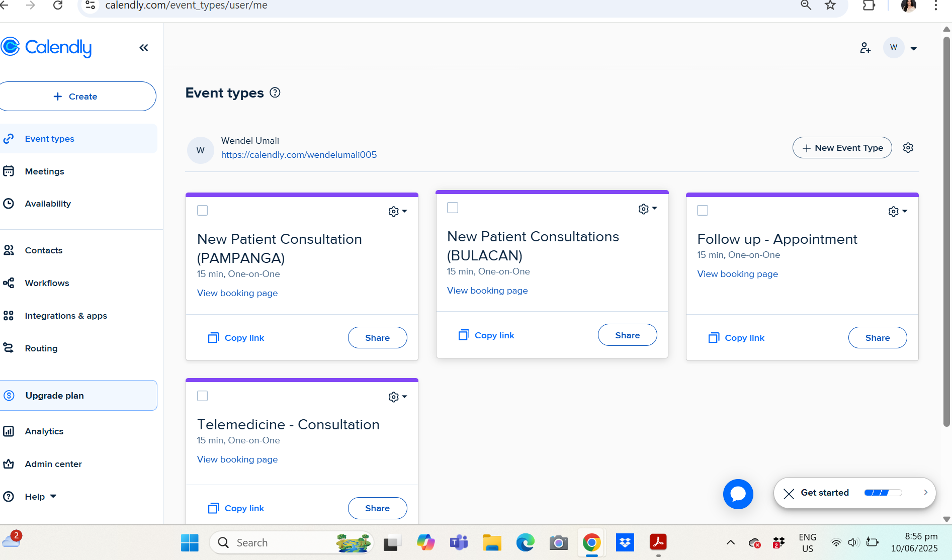Open Meetings in the sidebar
The width and height of the screenshot is (952, 560).
(x=78, y=171)
